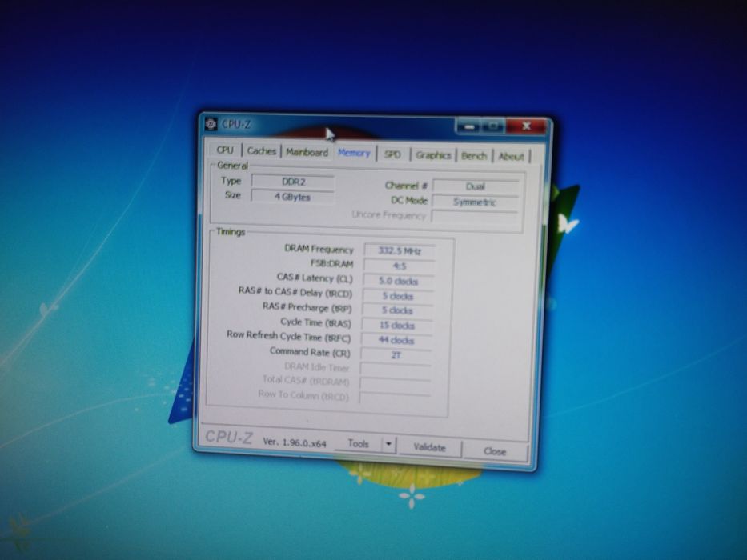Open the Mainboard tab
Viewport: 747px width, 560px height.
[x=307, y=152]
